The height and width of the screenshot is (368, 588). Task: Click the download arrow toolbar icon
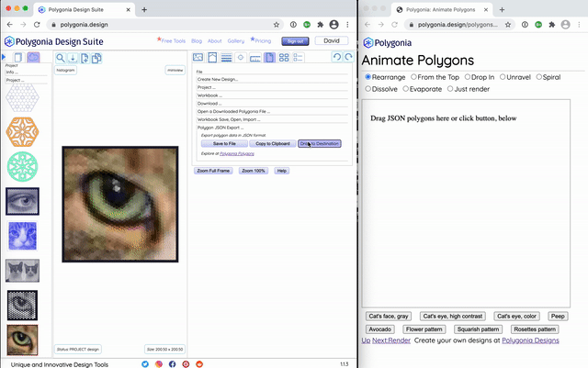click(x=73, y=58)
